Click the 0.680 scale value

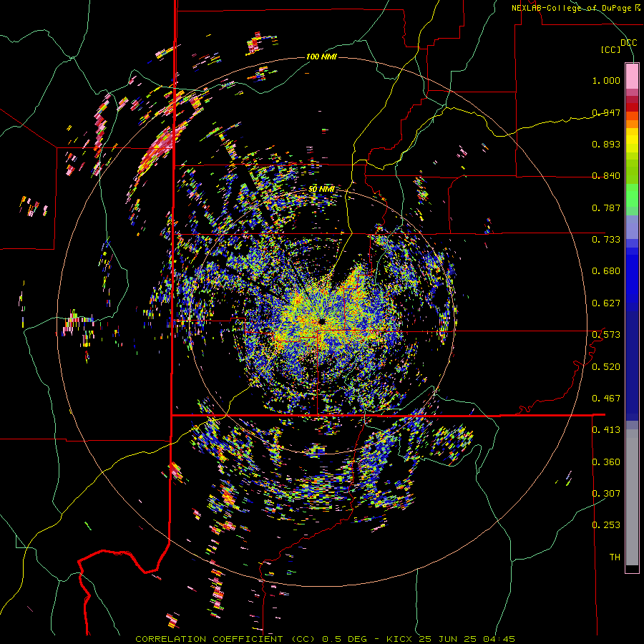(606, 271)
